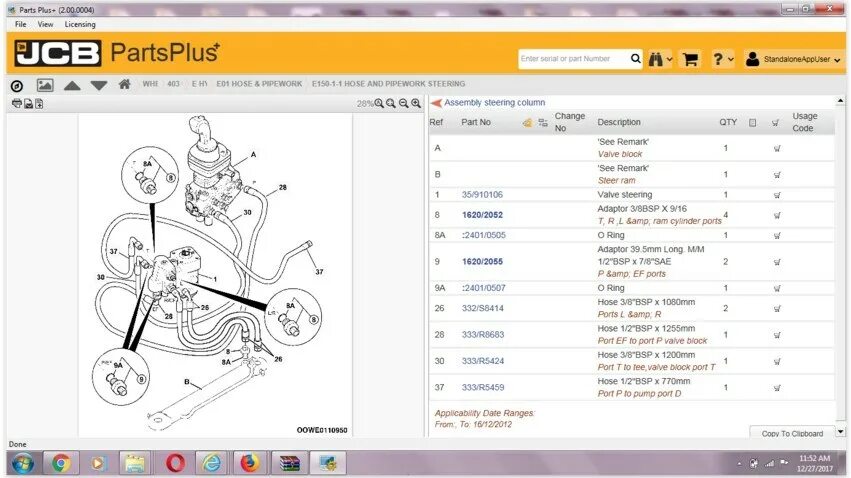The image size is (851, 478).
Task: Click the cart column header icon
Action: tap(775, 123)
